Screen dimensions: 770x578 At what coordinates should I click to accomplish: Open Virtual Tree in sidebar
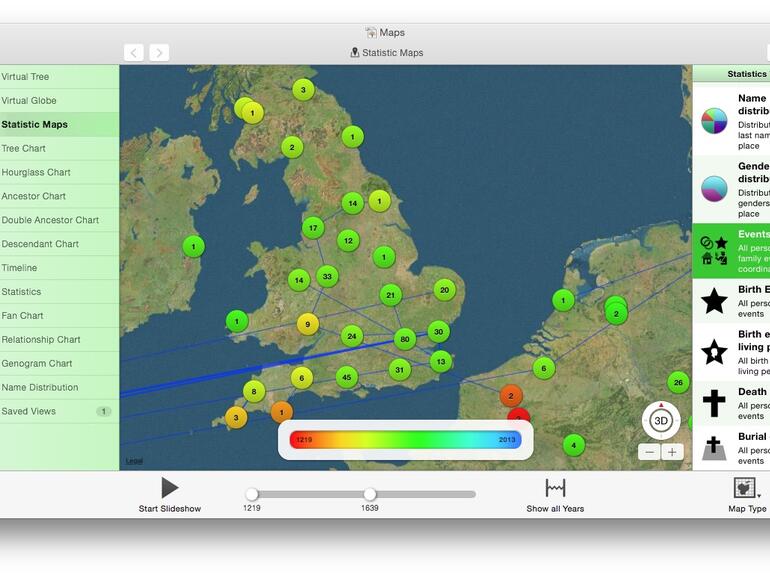pos(59,77)
